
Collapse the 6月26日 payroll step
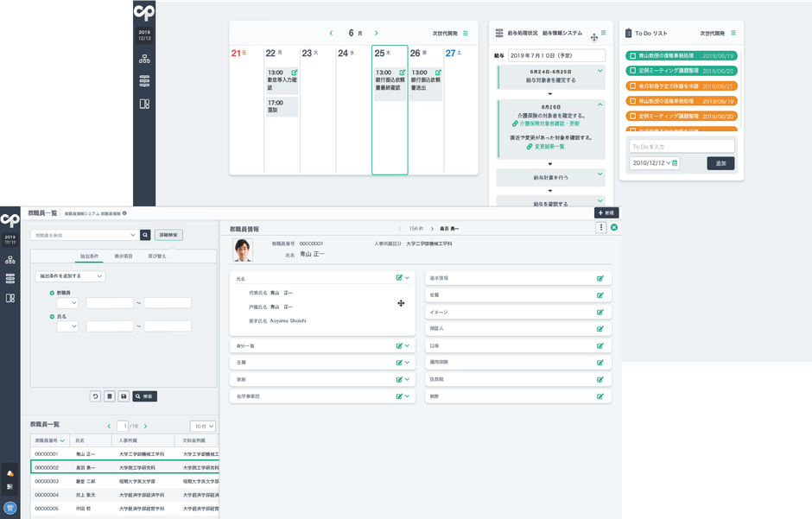pos(600,104)
